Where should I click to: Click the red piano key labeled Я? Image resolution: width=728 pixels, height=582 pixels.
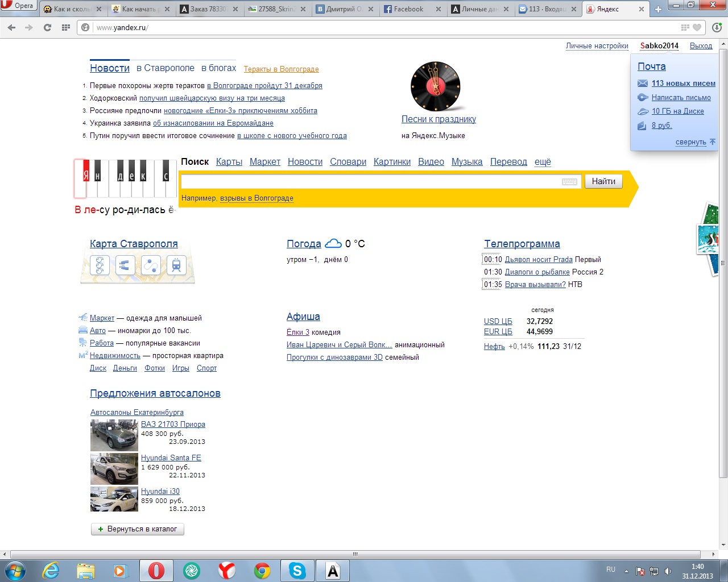pos(86,171)
